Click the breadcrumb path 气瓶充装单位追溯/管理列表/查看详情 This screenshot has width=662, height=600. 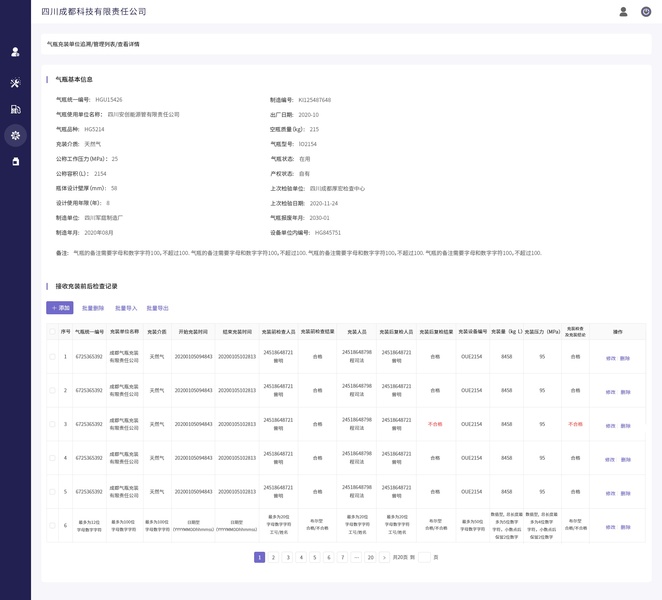coord(93,44)
